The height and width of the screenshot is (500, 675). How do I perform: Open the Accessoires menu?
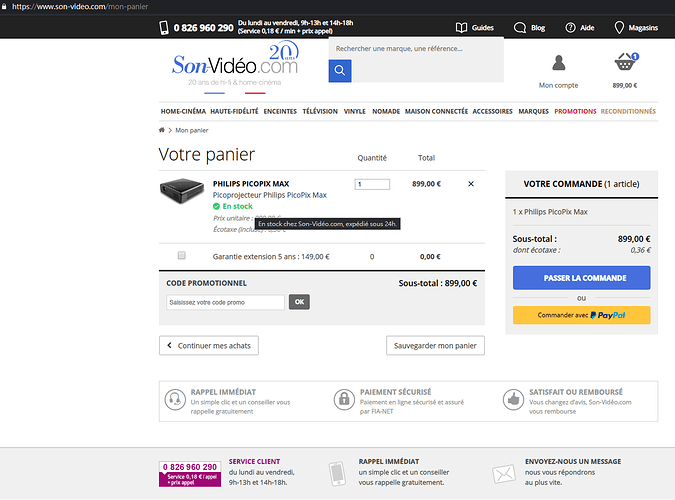tap(492, 112)
